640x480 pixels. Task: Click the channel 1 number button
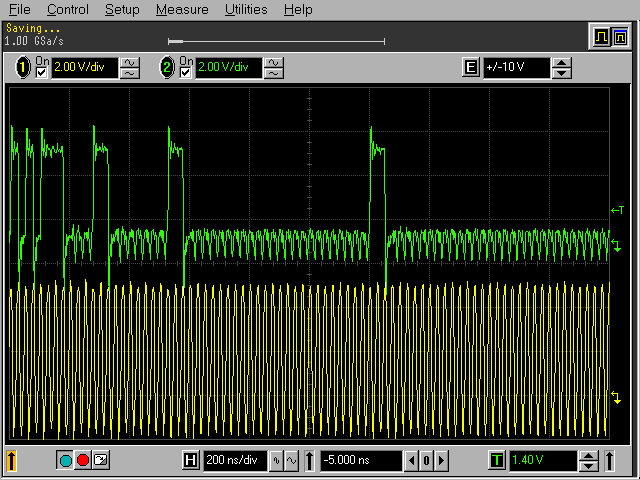click(23, 67)
